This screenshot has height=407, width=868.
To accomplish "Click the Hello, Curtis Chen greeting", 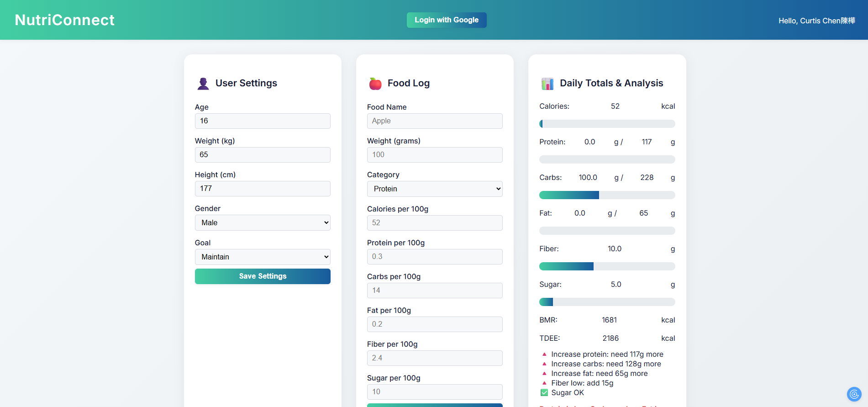I will (817, 21).
